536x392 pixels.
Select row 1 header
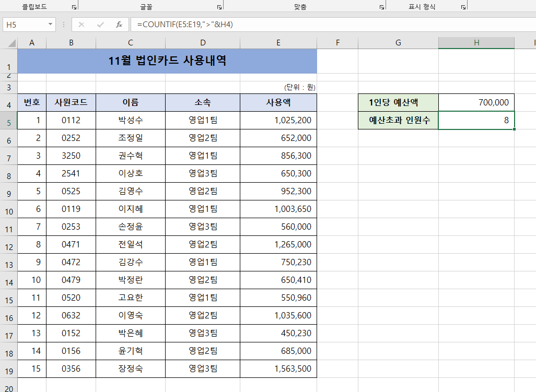coord(8,61)
